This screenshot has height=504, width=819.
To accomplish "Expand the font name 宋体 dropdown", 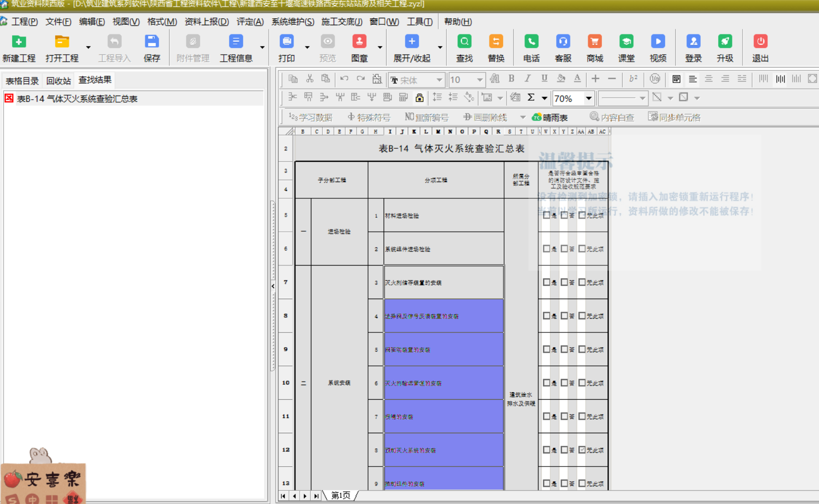I will [439, 80].
